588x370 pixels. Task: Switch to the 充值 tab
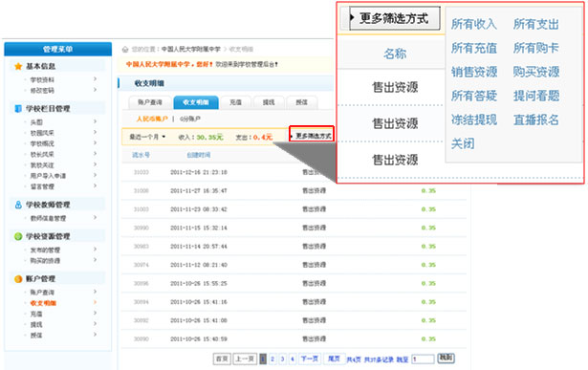(235, 102)
